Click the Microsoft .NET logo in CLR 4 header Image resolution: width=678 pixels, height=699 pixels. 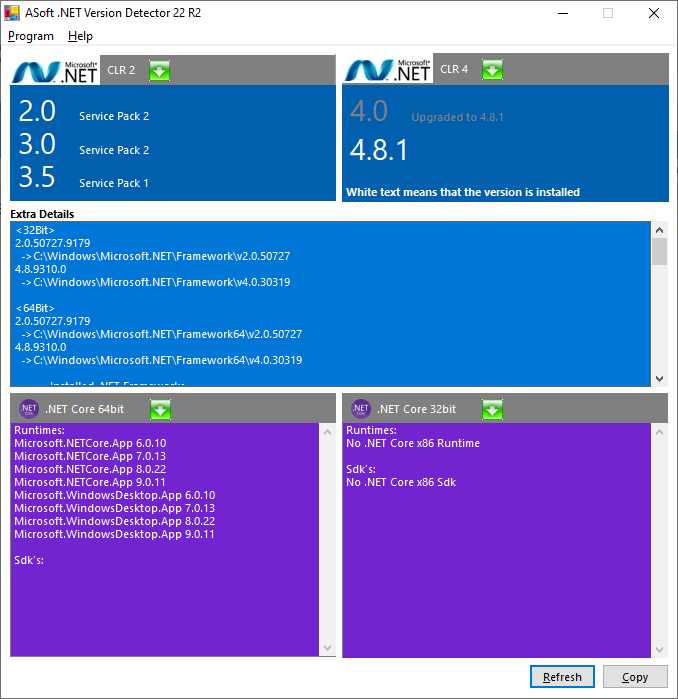pyautogui.click(x=388, y=70)
